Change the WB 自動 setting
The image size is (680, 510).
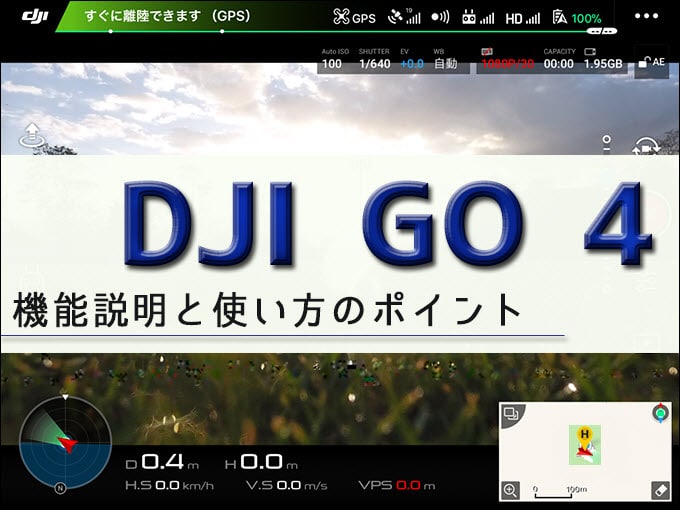tap(445, 59)
